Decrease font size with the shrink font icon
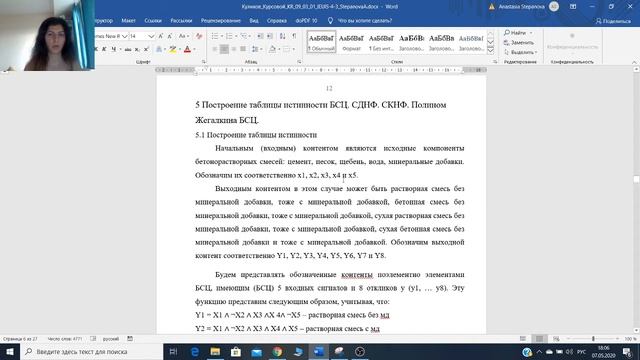Screen dimensions: 640x360 pyautogui.click(x=170, y=36)
